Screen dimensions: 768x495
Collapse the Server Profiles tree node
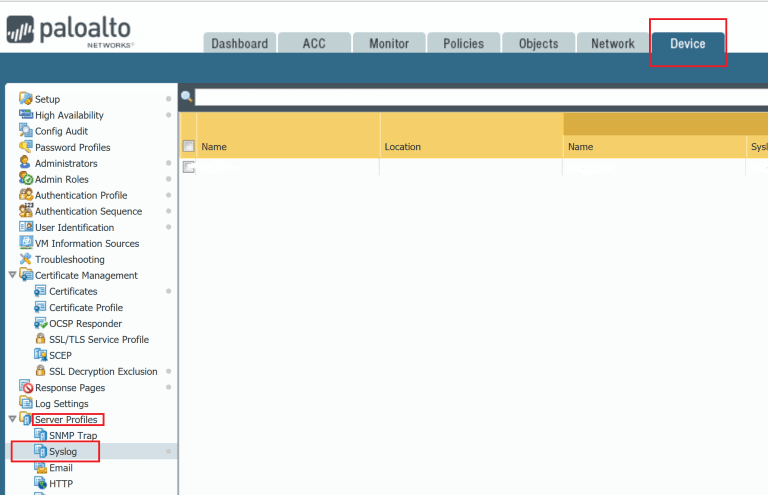coord(12,419)
